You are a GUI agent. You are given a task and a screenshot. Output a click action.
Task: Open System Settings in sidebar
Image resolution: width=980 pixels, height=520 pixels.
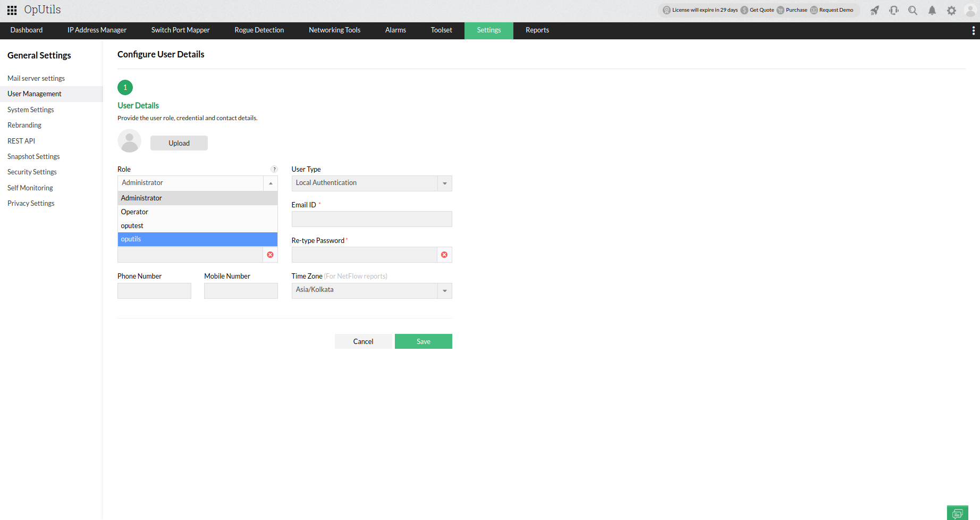[x=31, y=110]
